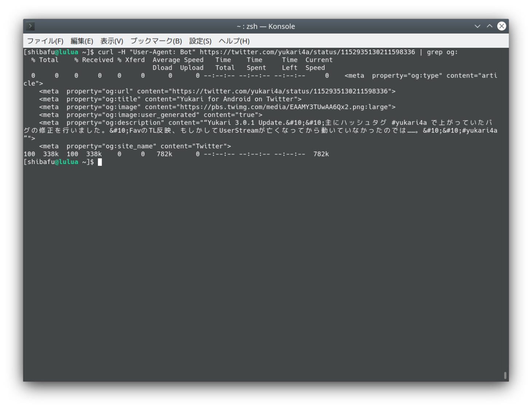The height and width of the screenshot is (409, 532).
Task: Maximize the Konsole window
Action: click(489, 26)
